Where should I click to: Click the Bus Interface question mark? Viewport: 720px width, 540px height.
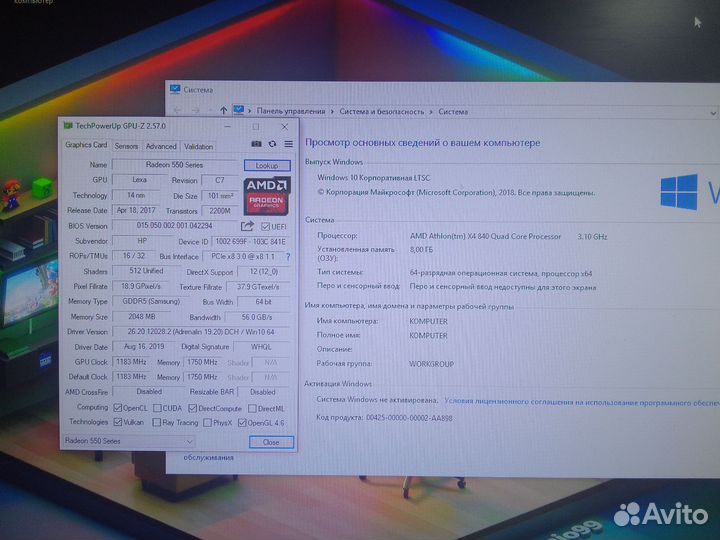[288, 257]
